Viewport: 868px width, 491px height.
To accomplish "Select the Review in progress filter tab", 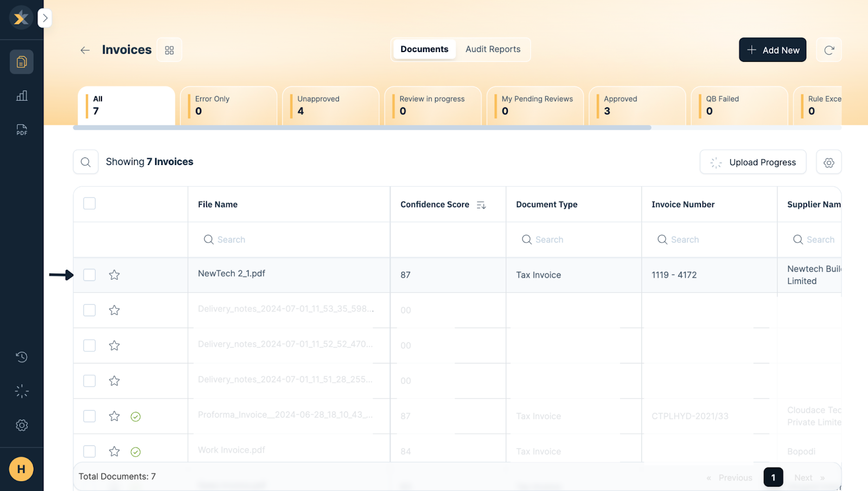I will point(433,106).
